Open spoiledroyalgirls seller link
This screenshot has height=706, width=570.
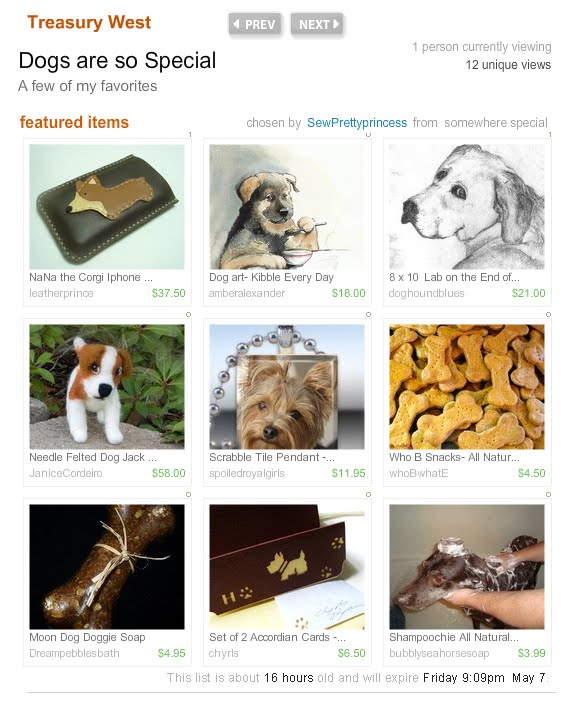click(247, 473)
